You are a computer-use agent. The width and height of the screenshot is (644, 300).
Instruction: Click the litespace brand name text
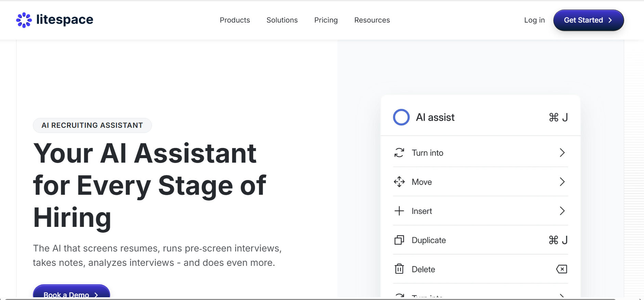(x=65, y=20)
